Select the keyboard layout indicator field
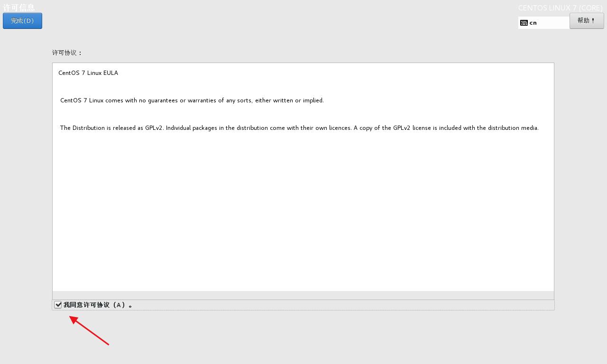 [x=544, y=23]
